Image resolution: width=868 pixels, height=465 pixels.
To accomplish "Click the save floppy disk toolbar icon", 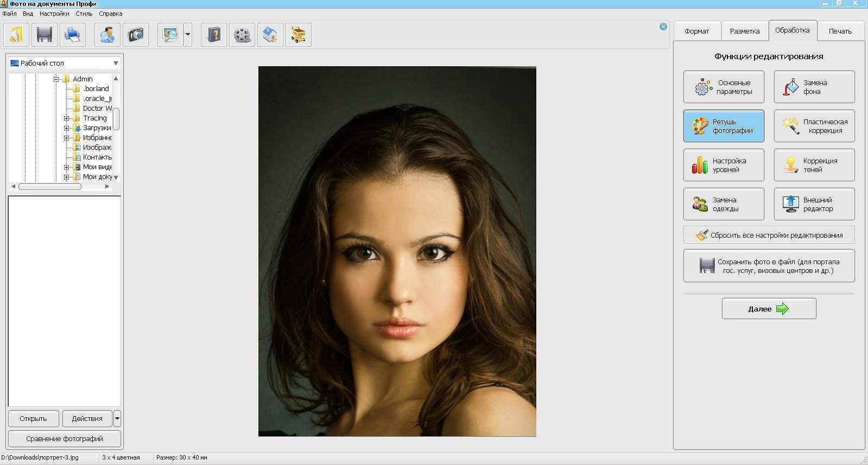I will tap(45, 35).
